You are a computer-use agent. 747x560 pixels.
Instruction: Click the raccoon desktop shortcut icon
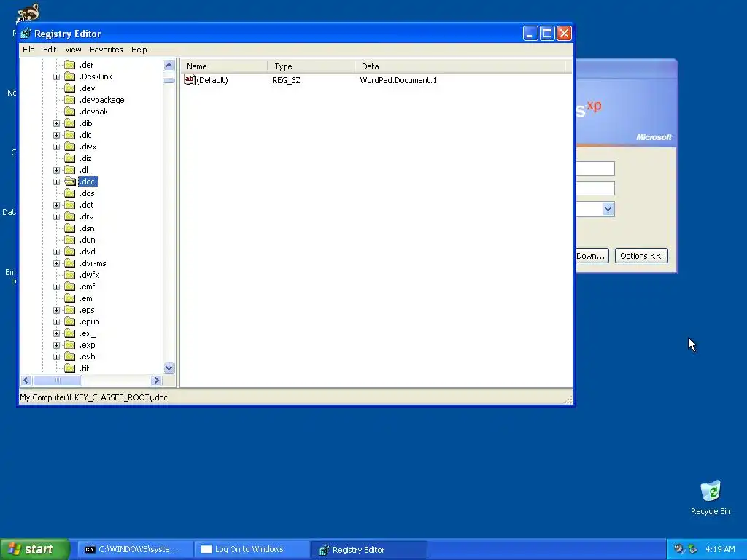tap(27, 13)
